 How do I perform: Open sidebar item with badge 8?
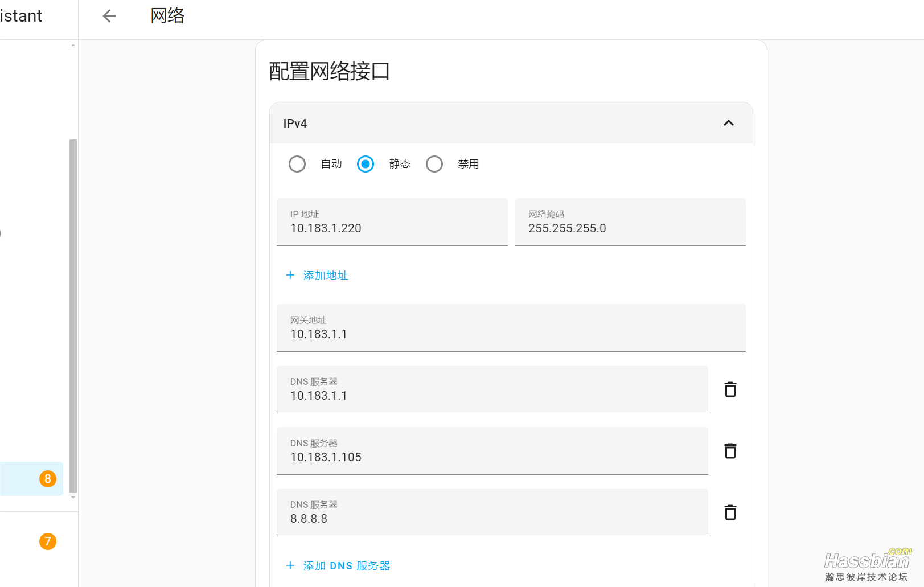(31, 479)
